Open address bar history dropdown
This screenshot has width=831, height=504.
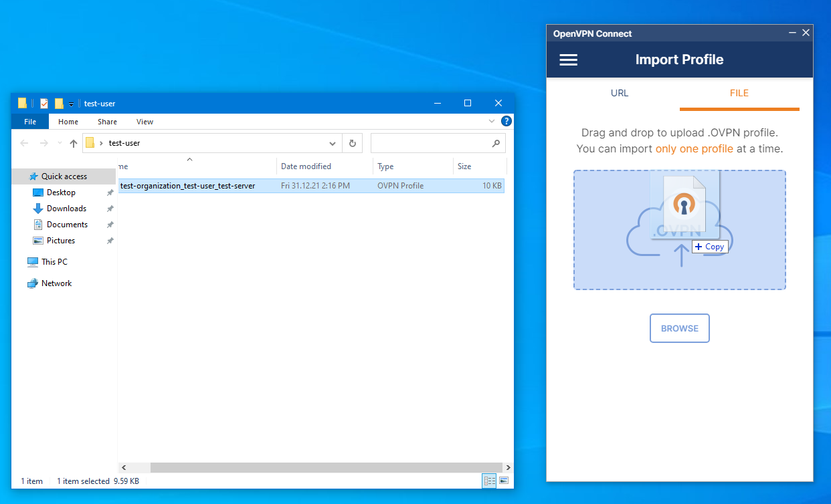333,143
